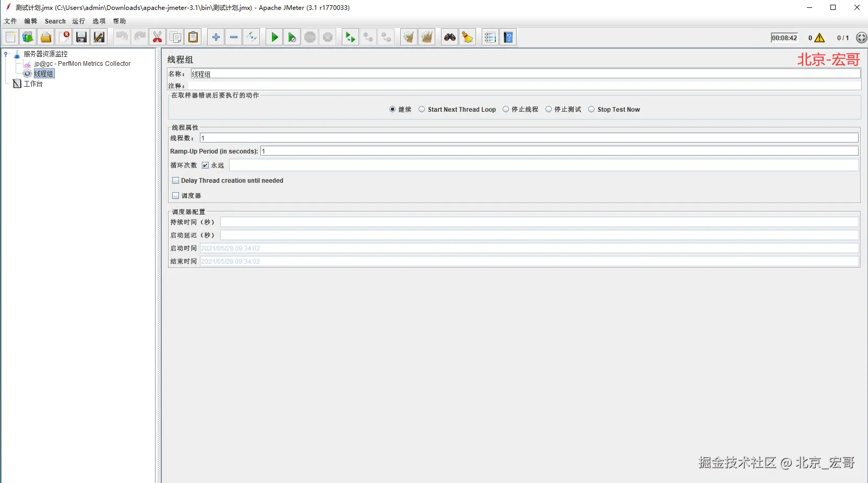Click the yellow warning triangle log icon

click(819, 38)
